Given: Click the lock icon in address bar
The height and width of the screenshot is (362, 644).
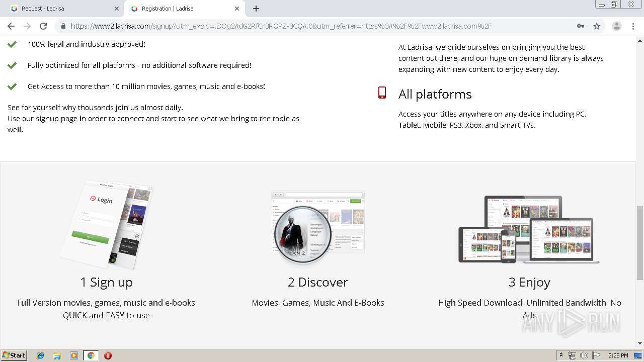Looking at the screenshot, I should pos(63,26).
